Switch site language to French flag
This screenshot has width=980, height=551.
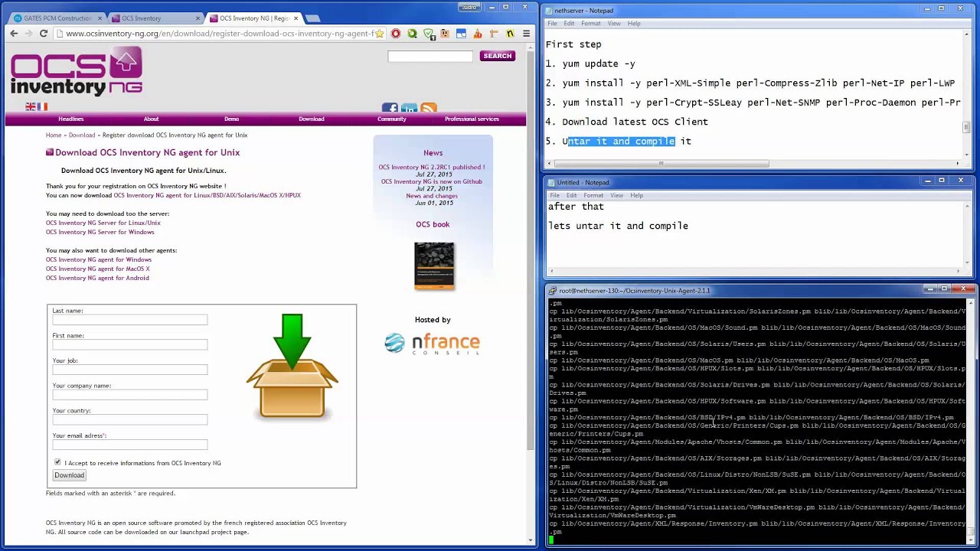[x=42, y=106]
